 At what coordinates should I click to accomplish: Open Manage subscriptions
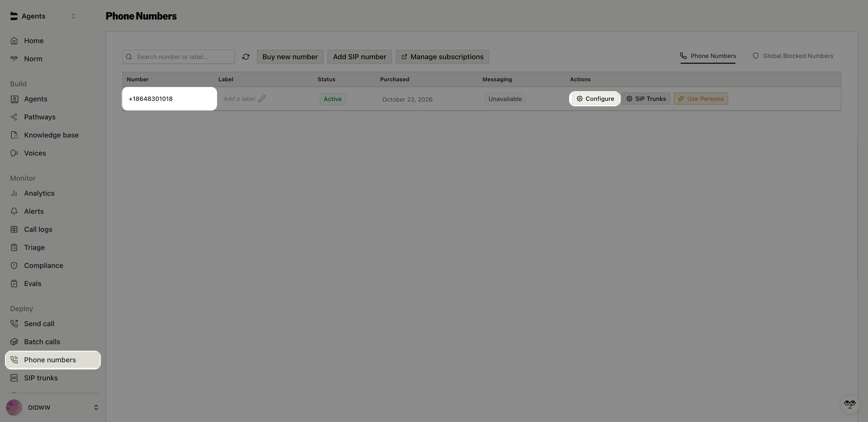[x=442, y=57]
